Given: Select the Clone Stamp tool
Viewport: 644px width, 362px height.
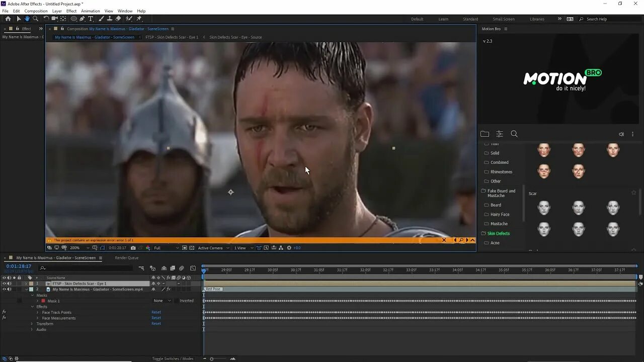Looking at the screenshot, I should click(110, 19).
